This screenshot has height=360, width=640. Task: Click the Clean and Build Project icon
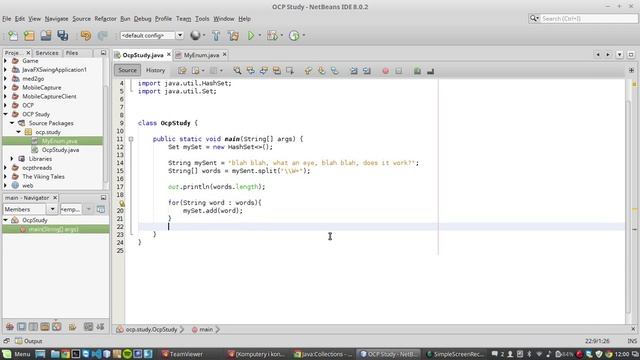click(233, 36)
